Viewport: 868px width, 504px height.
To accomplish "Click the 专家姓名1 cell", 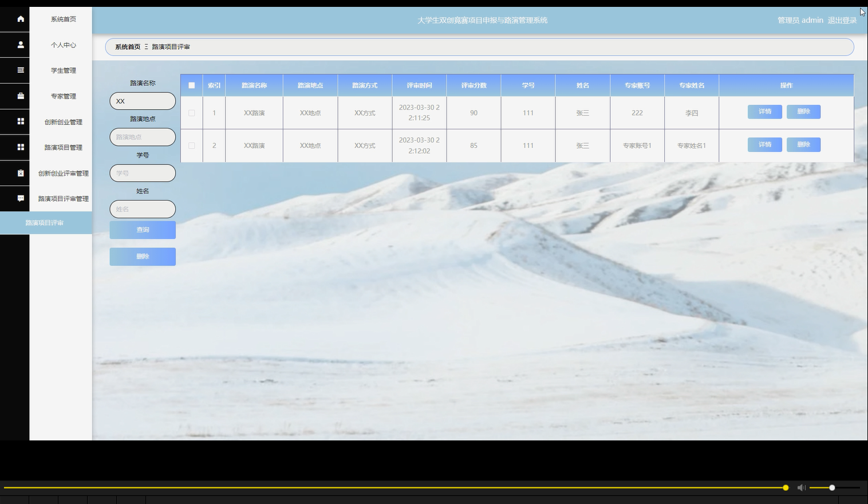I will (692, 145).
